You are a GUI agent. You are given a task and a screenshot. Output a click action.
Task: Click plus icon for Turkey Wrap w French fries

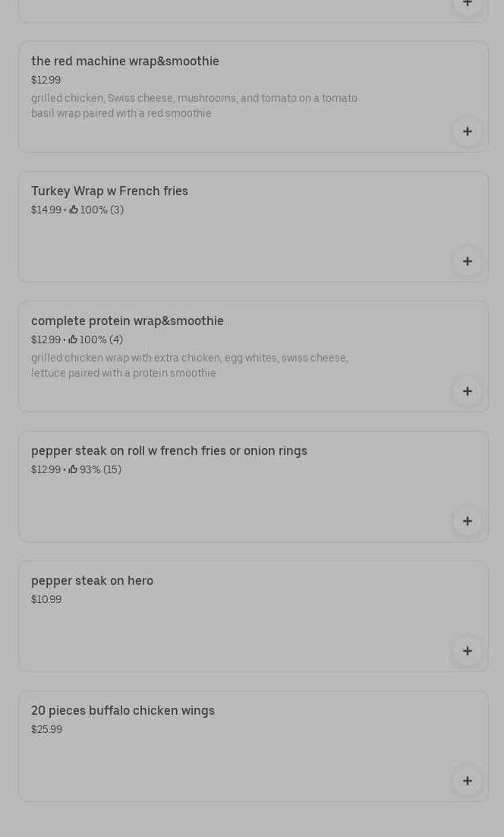coord(467,261)
